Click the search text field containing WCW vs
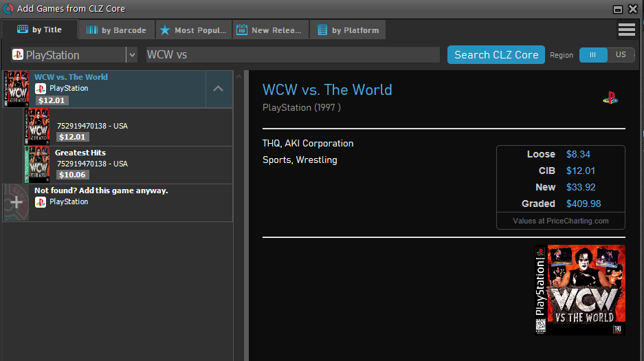Viewport: 644px width, 361px height. pyautogui.click(x=292, y=55)
